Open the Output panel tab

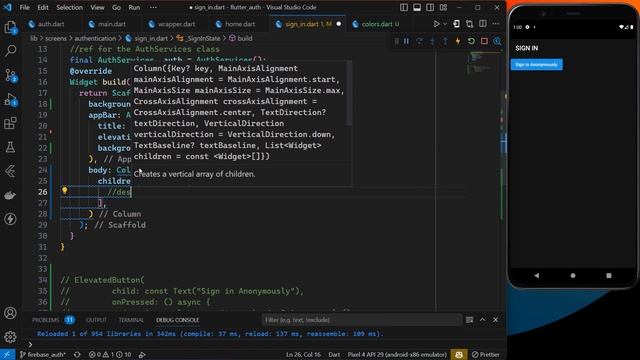click(x=96, y=320)
